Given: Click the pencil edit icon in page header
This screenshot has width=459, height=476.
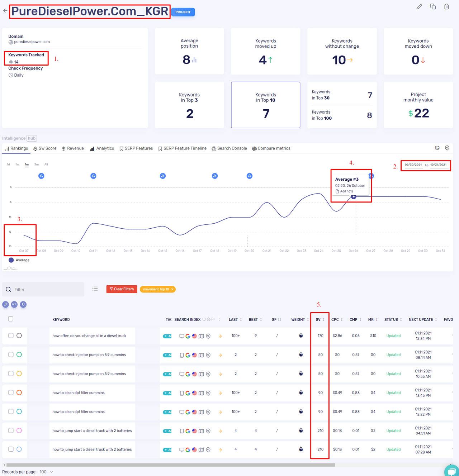Looking at the screenshot, I should pos(419,6).
